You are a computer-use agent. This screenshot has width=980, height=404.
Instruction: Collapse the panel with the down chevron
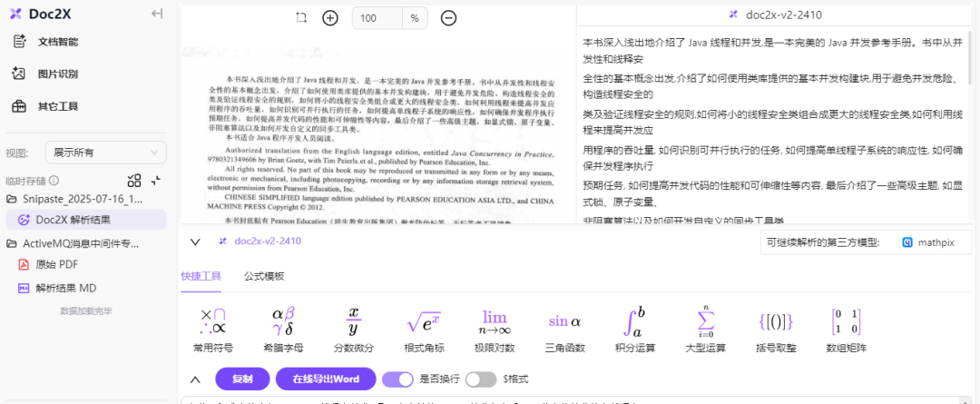tap(194, 242)
